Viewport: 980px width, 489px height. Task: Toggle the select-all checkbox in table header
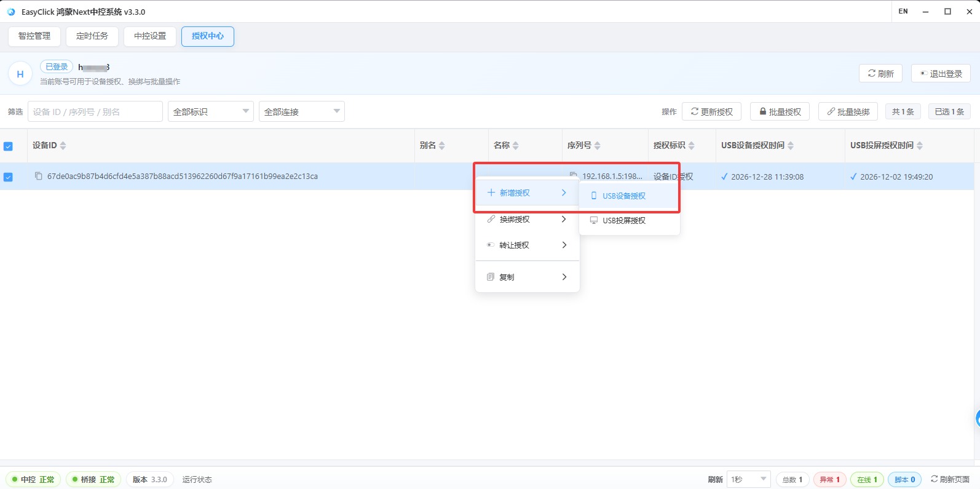[8, 146]
